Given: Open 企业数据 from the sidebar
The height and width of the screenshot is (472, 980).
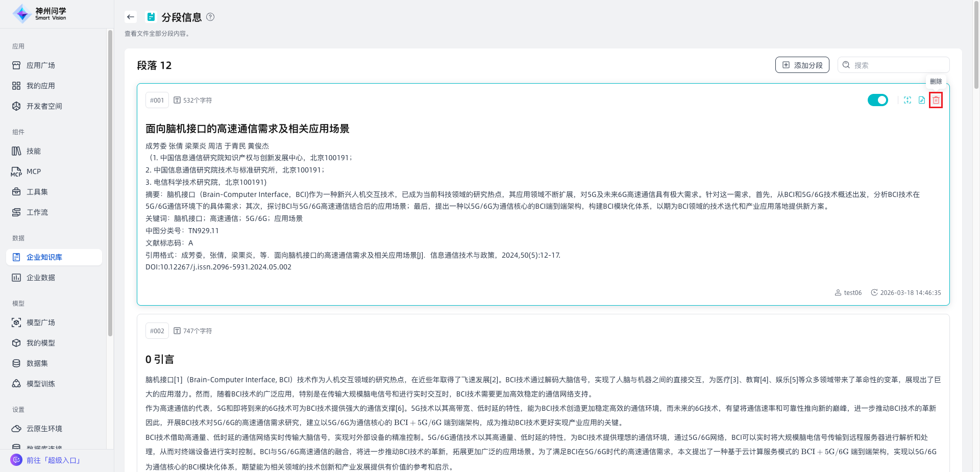Looking at the screenshot, I should 54,278.
